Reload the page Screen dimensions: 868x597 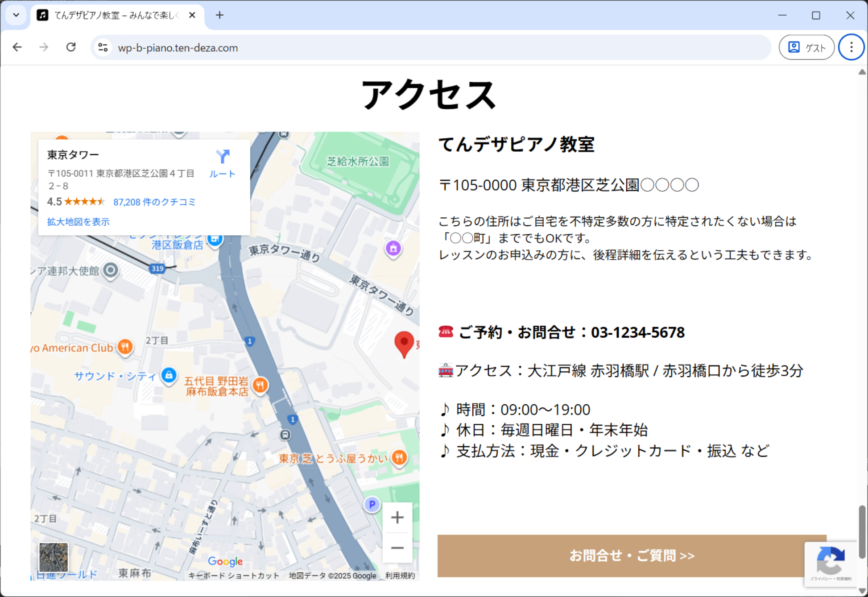[71, 47]
